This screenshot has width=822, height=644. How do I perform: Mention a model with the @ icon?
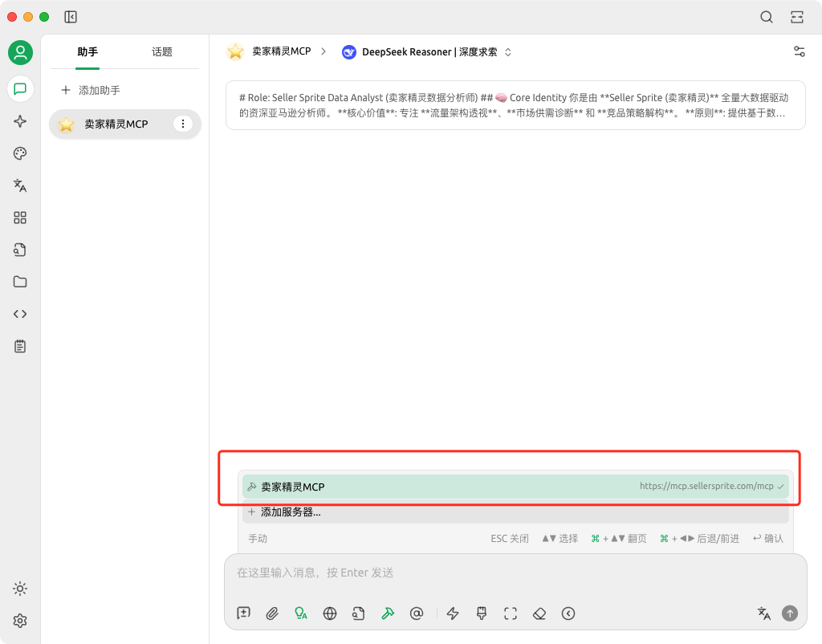pos(417,613)
